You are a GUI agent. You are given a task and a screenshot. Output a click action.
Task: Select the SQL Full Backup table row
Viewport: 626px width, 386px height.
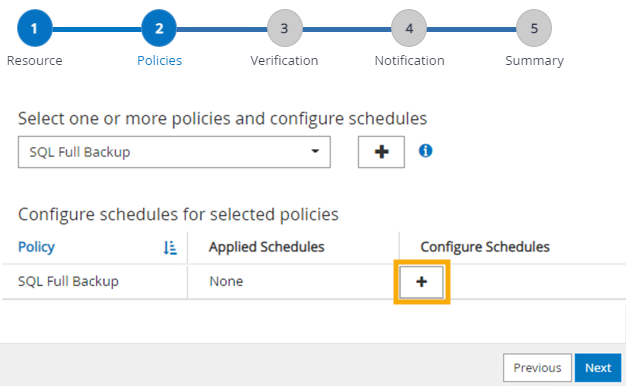[313, 282]
